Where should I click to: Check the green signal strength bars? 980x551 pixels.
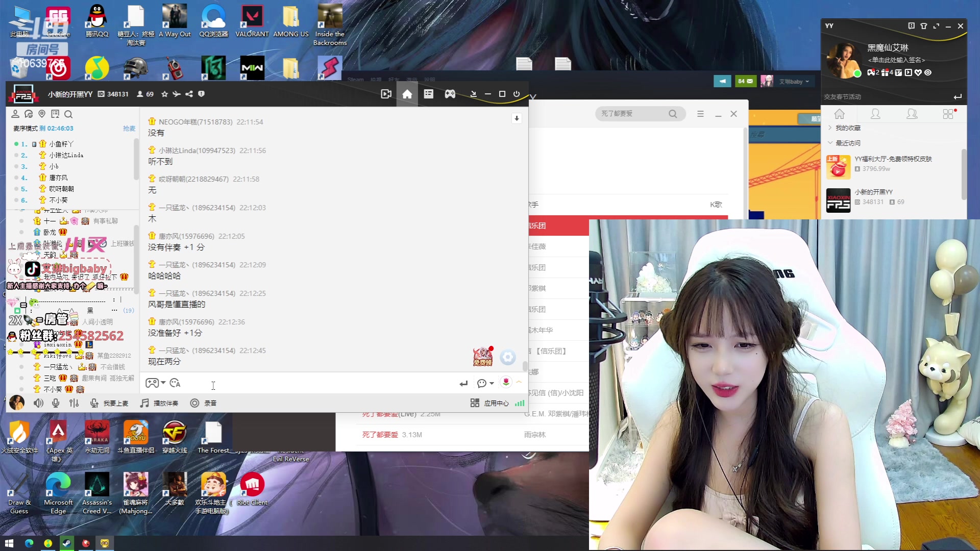[x=520, y=403]
